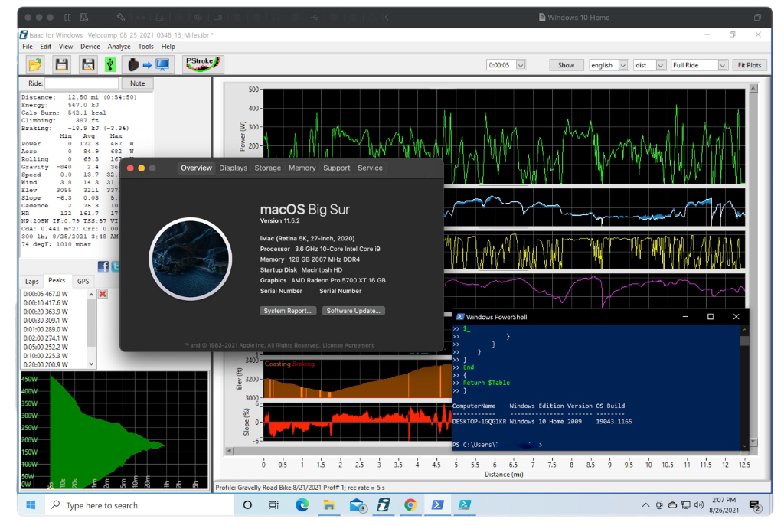Open the PStroke analysis tool

pos(202,64)
